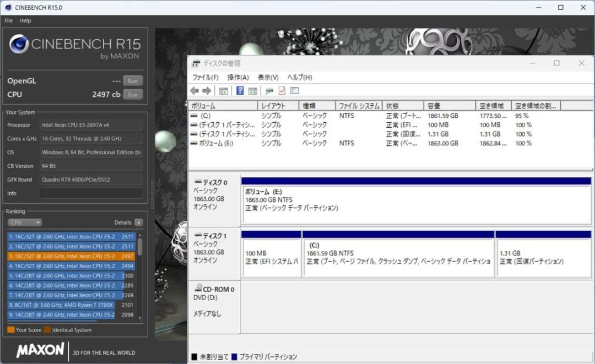Run the CPU benchmark
This screenshot has height=364, width=595.
click(x=132, y=94)
